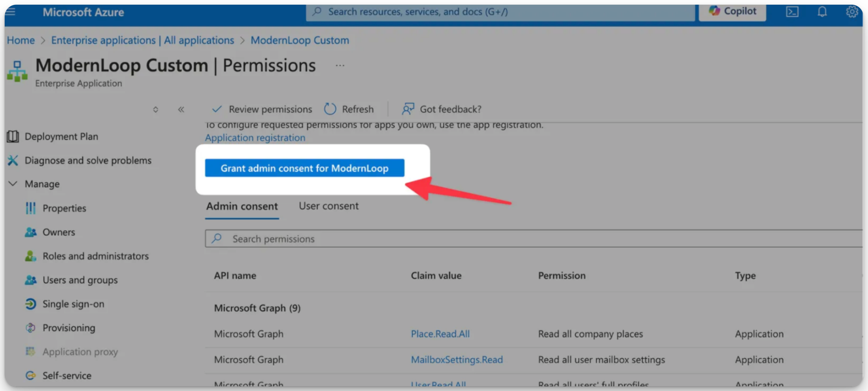
Task: Click the Roles and administrators icon
Action: click(x=31, y=256)
